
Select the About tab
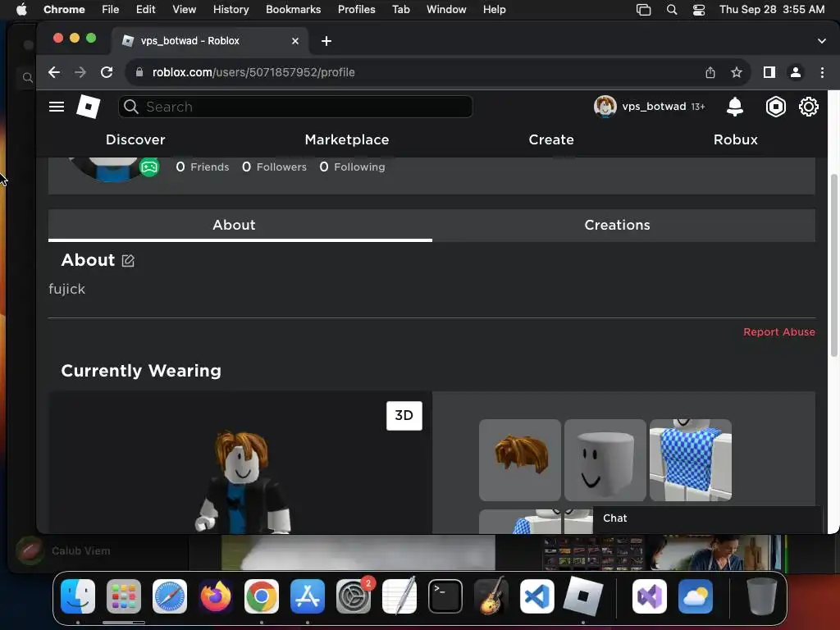coord(240,225)
